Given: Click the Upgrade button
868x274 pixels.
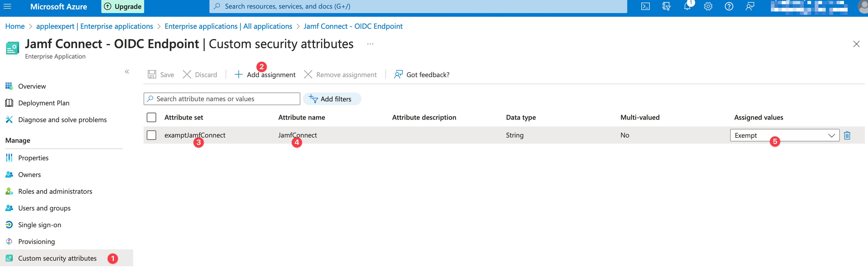Looking at the screenshot, I should (x=123, y=7).
